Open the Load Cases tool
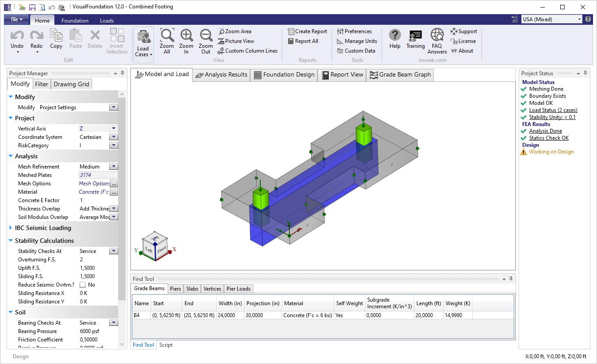 [143, 44]
